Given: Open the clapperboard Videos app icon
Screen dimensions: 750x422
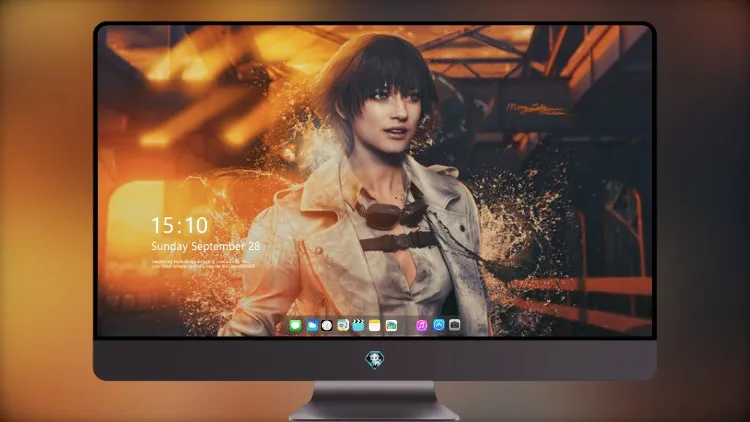Looking at the screenshot, I should click(x=358, y=325).
